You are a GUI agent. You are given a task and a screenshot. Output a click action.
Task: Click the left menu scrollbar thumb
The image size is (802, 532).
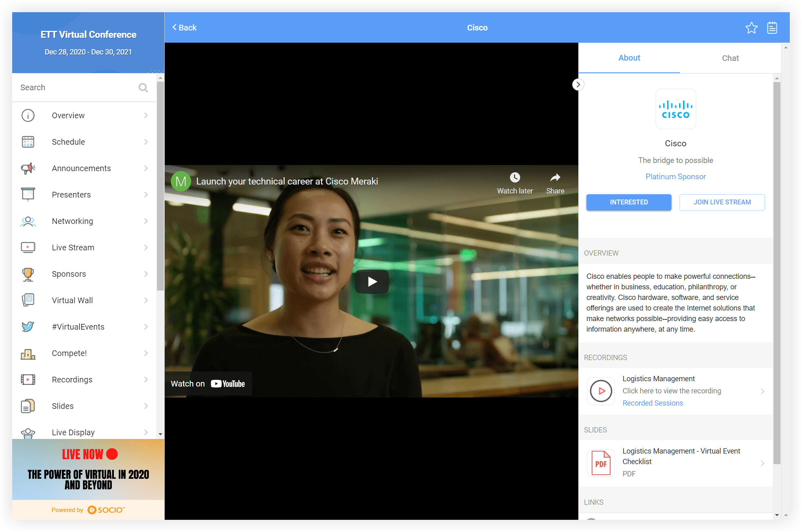click(x=160, y=186)
